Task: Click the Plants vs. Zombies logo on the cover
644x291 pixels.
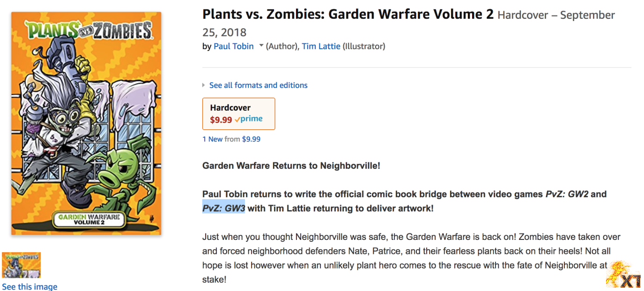Action: 89,31
